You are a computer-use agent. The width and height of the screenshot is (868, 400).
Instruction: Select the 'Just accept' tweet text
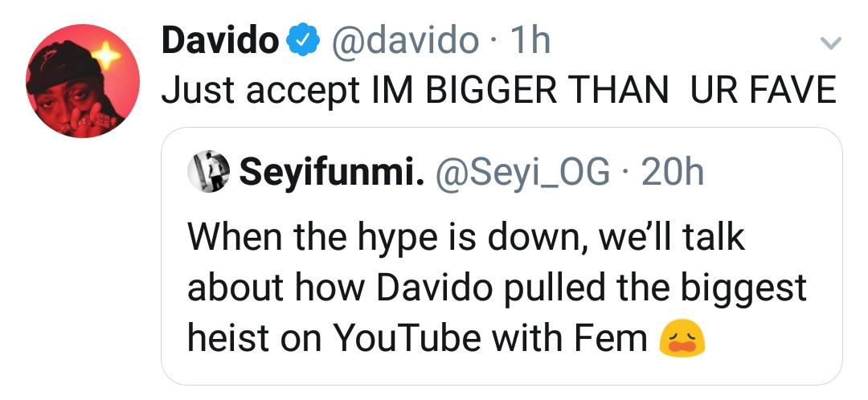pos(260,90)
